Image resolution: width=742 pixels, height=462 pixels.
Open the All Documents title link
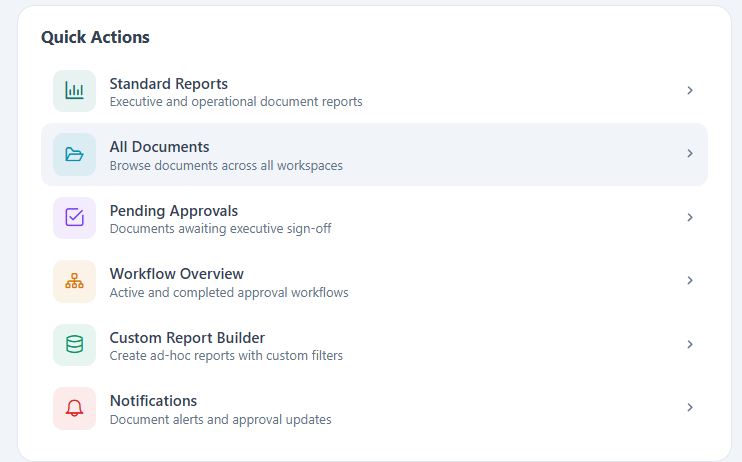(x=159, y=147)
